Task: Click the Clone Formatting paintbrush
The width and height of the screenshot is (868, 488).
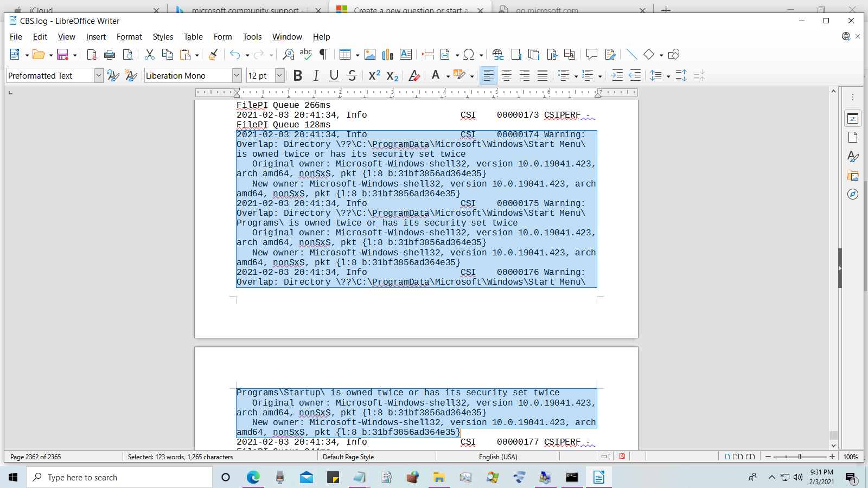Action: pos(213,55)
